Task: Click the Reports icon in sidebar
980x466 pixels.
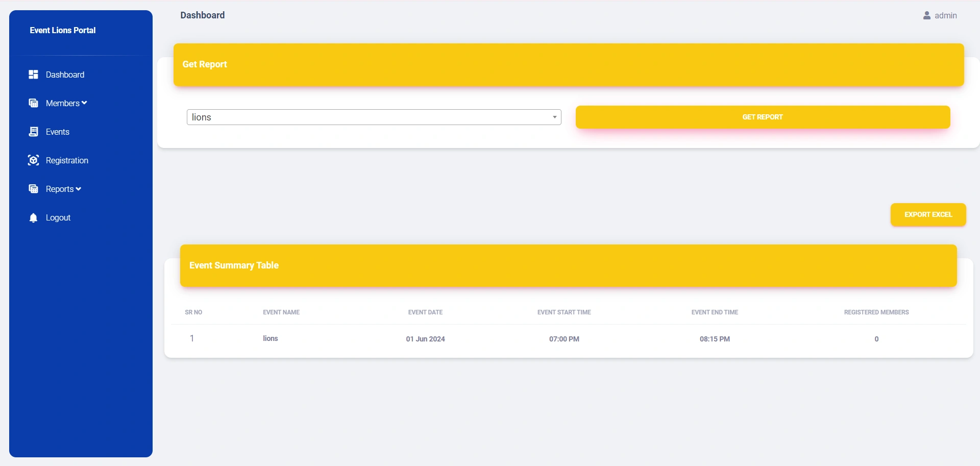Action: [x=33, y=189]
